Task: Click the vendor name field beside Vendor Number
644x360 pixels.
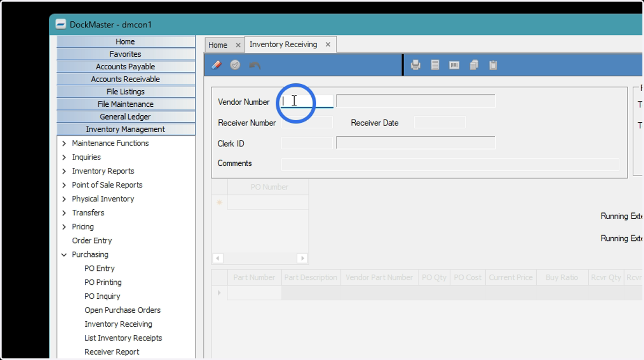Action: (x=415, y=101)
